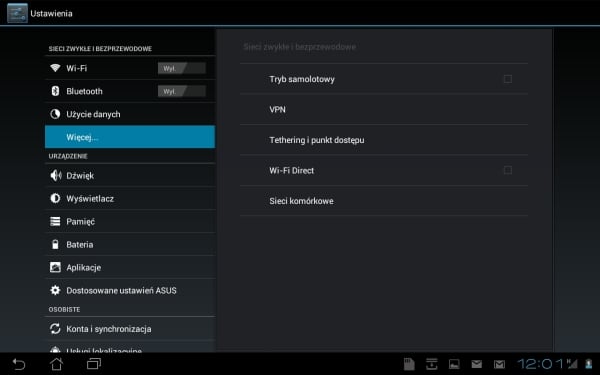Click the Użycie danych pie icon
The image size is (600, 375).
55,114
